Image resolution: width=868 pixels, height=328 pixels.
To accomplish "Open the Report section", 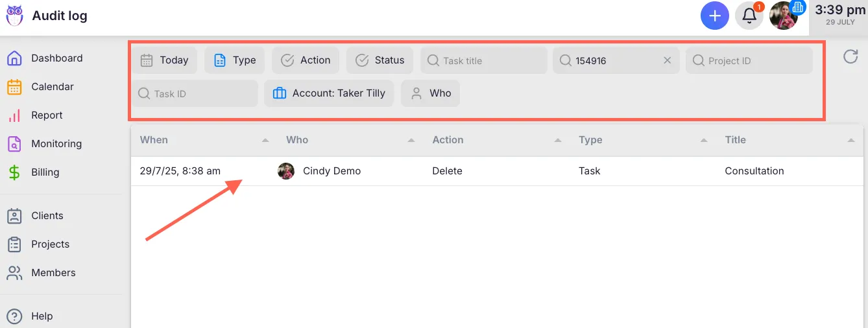I will pyautogui.click(x=47, y=115).
